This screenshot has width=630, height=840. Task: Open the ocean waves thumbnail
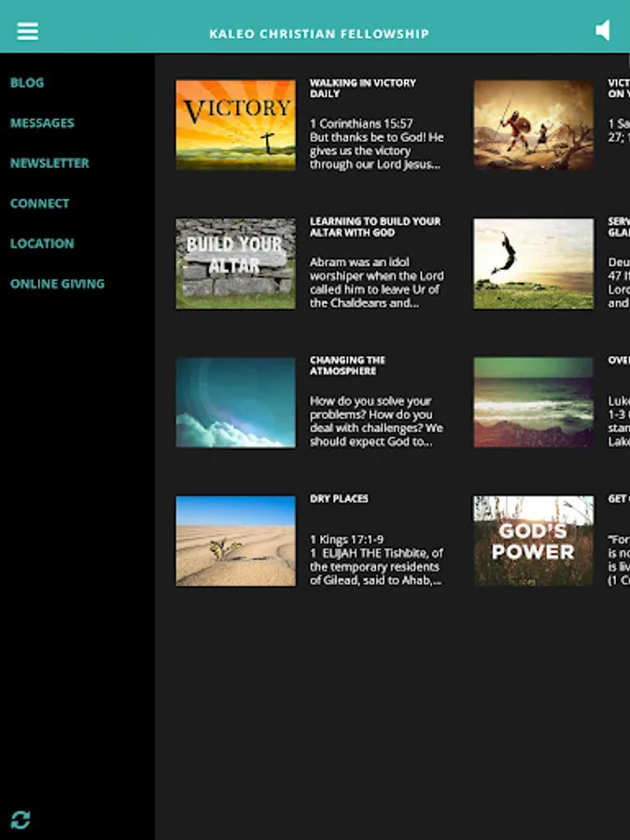(534, 402)
